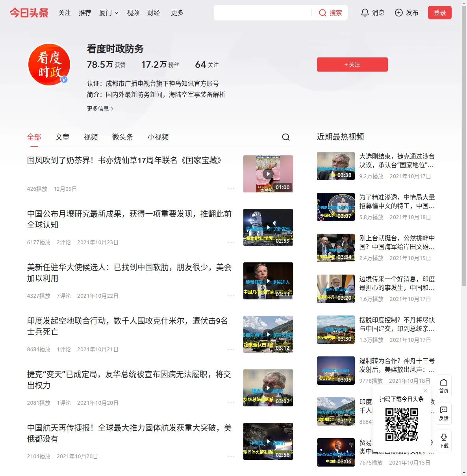The width and height of the screenshot is (467, 476).
Task: Click the 今日头条 logo
Action: click(x=29, y=13)
